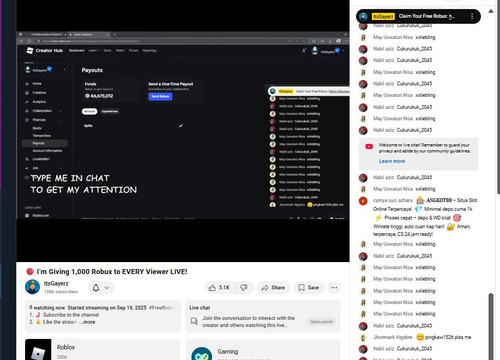Viewport: 500px width, 360px height.
Task: Expand the description with ...more
Action: (x=87, y=322)
